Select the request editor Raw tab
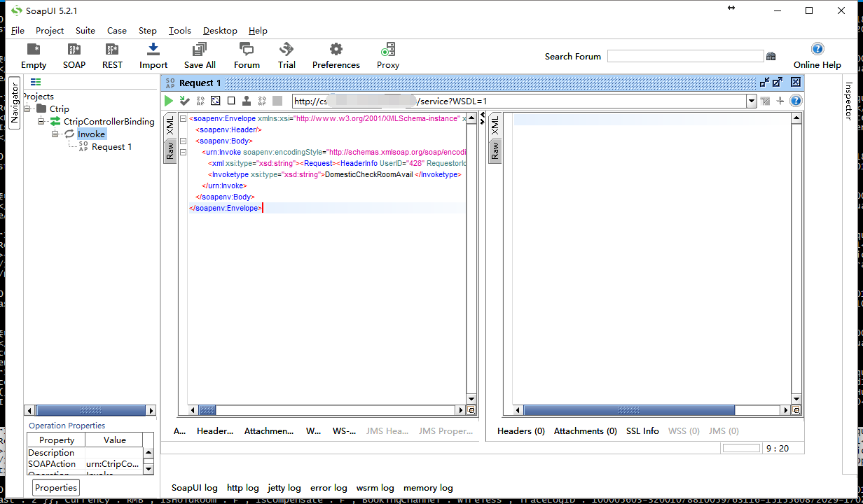The image size is (863, 504). tap(170, 150)
